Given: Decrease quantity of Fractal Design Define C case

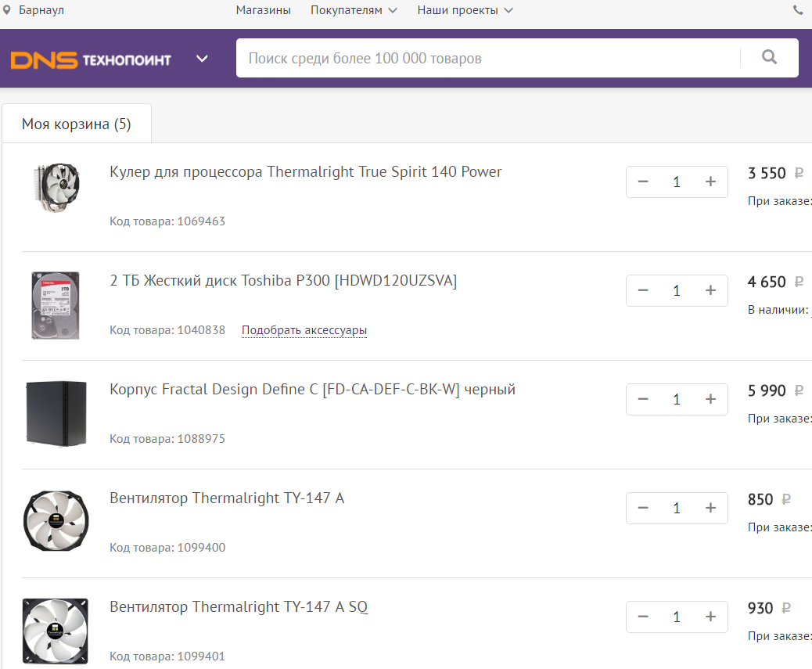Looking at the screenshot, I should pos(643,399).
